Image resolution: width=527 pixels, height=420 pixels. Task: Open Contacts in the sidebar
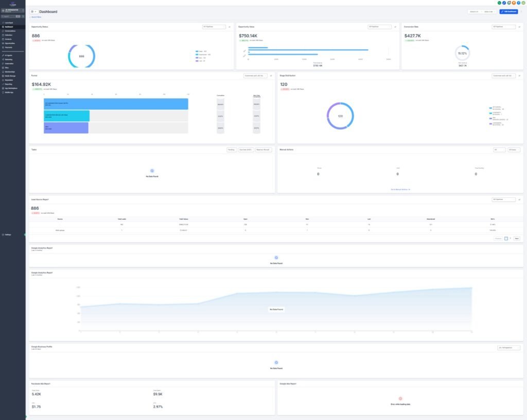8,39
